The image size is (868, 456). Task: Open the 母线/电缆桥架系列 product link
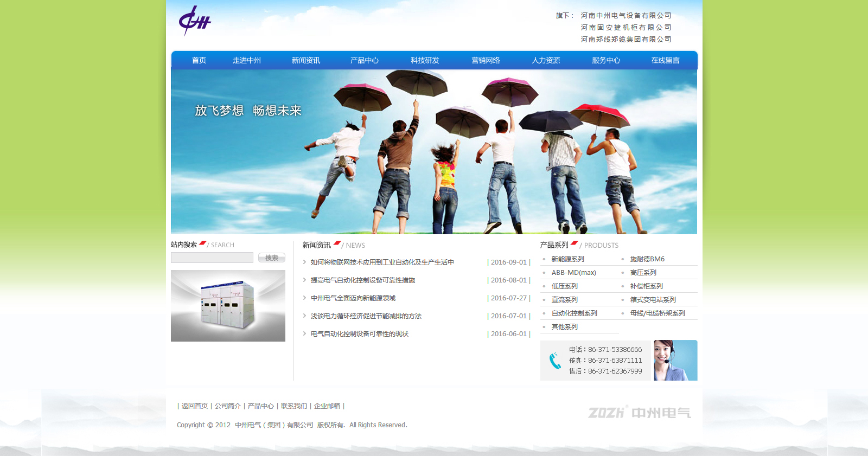click(x=658, y=313)
